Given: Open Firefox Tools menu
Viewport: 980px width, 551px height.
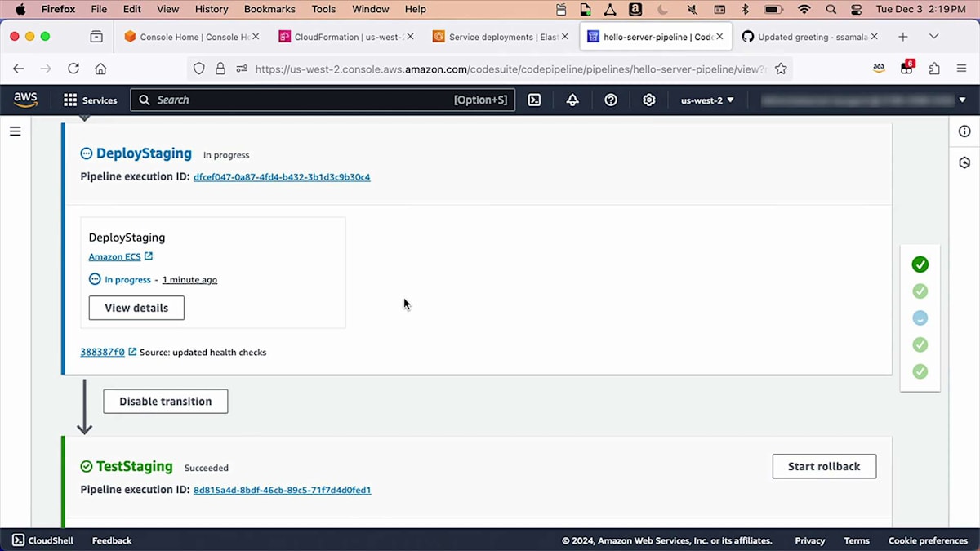Looking at the screenshot, I should pos(323,9).
